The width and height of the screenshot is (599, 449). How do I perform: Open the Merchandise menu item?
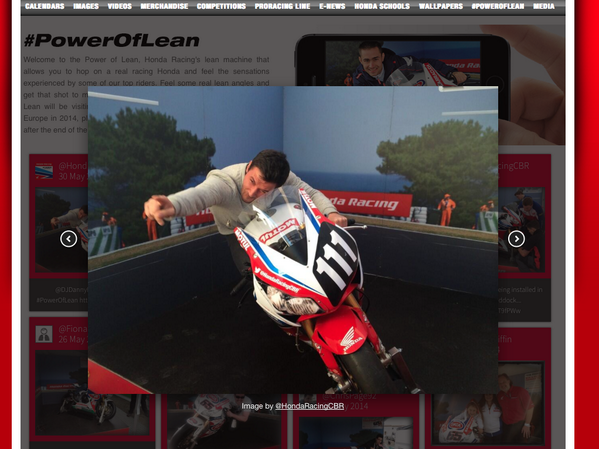(164, 6)
